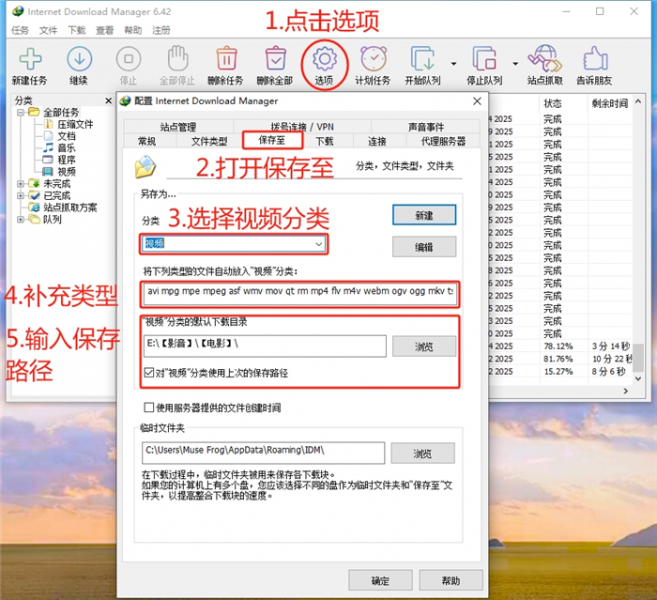Click the 剩余时间 column header
The image size is (657, 600).
click(610, 103)
